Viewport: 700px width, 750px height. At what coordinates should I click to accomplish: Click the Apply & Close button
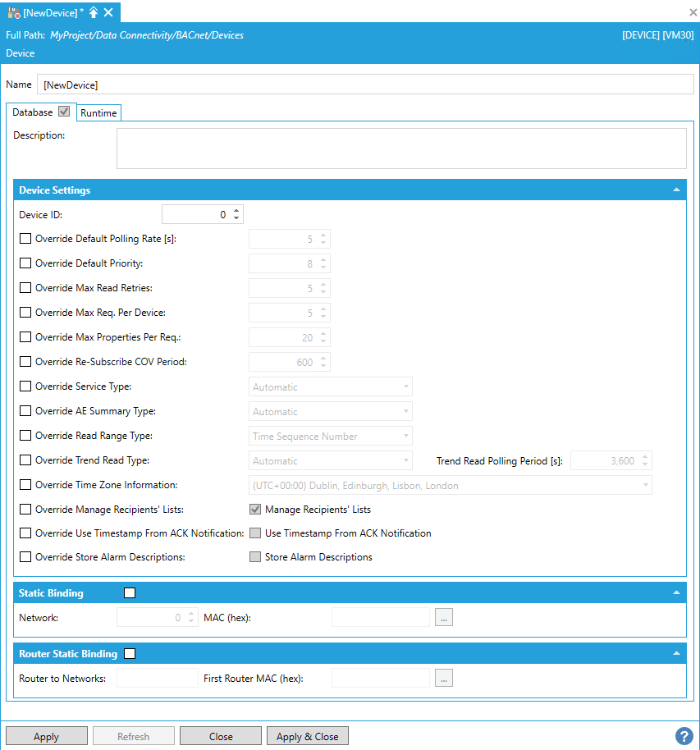308,736
